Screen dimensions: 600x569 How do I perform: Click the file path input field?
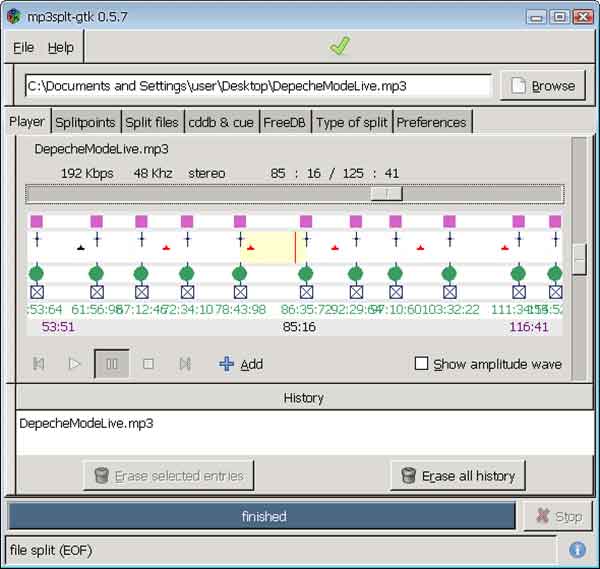(x=258, y=86)
